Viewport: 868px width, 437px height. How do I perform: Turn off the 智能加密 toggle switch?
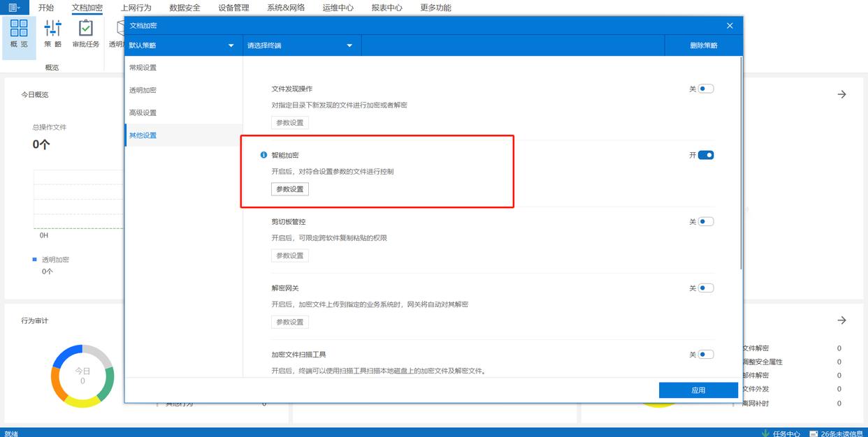[x=705, y=155]
